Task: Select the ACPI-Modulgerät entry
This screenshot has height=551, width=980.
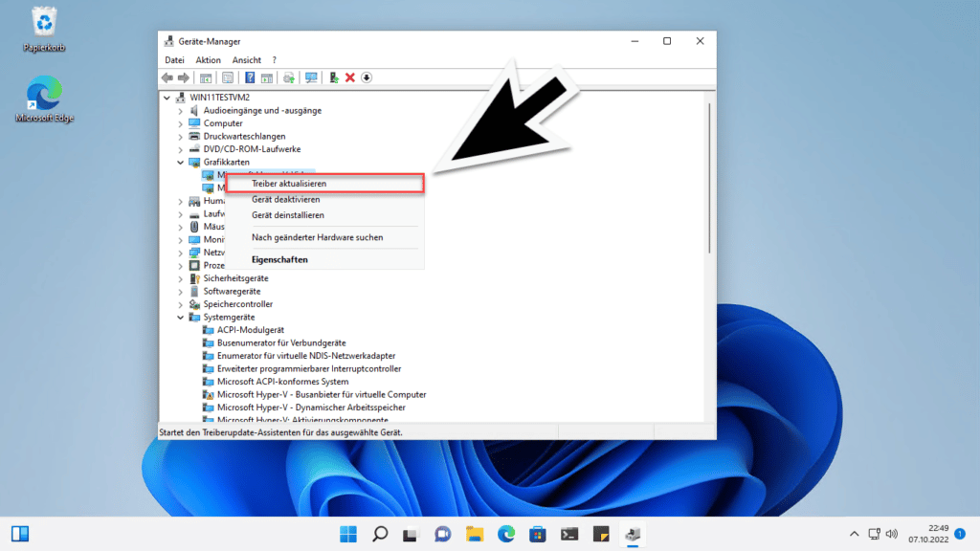Action: (x=251, y=330)
